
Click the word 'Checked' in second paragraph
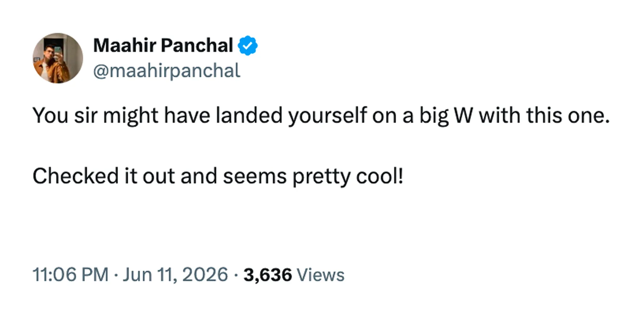[x=75, y=176]
